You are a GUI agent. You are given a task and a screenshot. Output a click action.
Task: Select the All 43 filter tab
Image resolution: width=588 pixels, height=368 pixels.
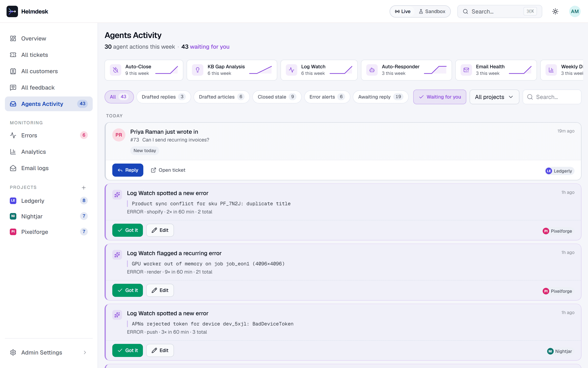point(119,97)
